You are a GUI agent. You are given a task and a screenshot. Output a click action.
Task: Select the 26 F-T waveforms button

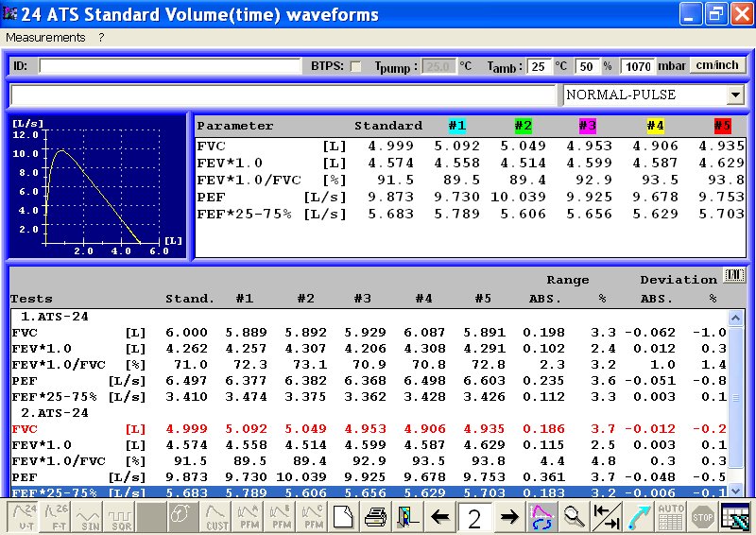tap(56, 517)
